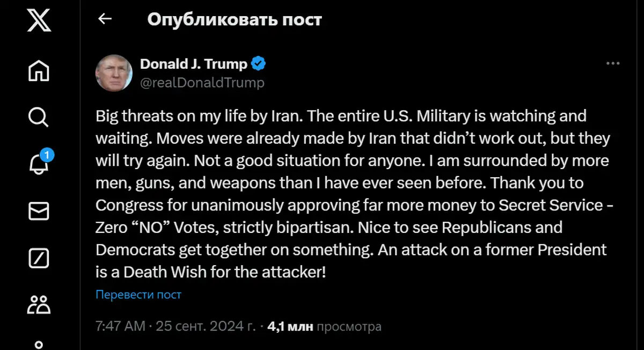644x350 pixels.
Task: Open Messages envelope icon
Action: tap(39, 211)
